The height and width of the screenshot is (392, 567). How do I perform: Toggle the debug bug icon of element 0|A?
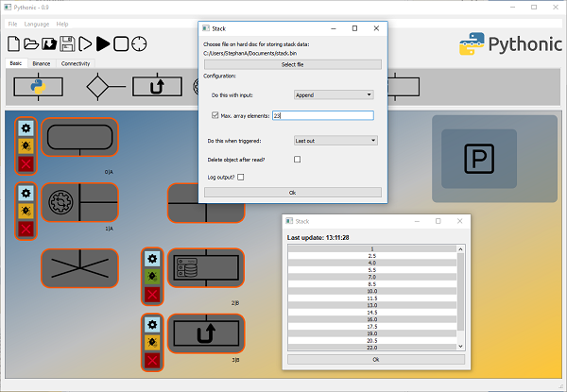pyautogui.click(x=26, y=145)
